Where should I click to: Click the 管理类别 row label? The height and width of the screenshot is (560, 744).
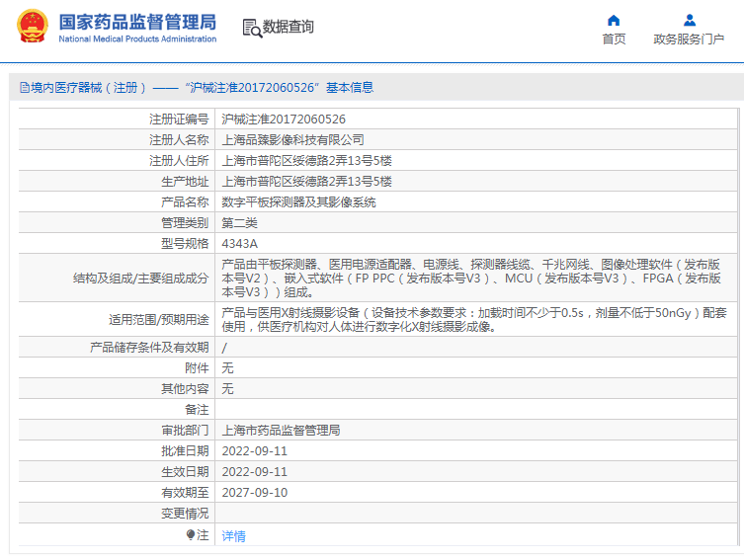tap(185, 223)
